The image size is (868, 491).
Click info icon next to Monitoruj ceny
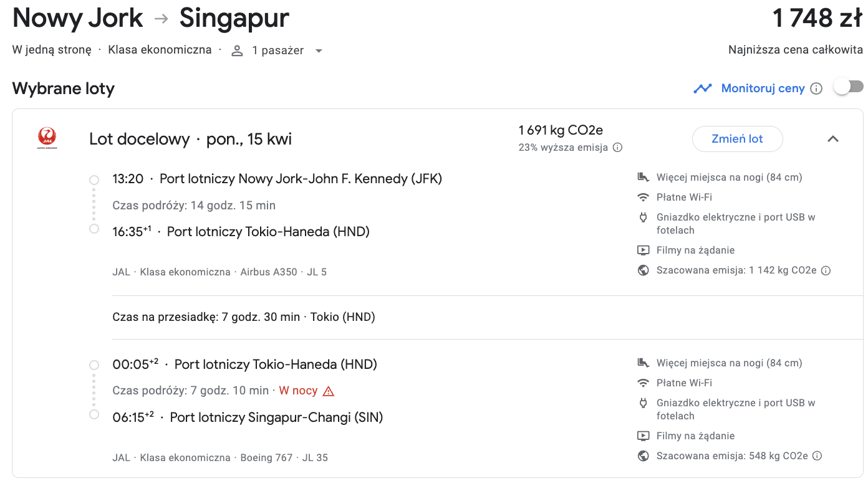click(816, 88)
